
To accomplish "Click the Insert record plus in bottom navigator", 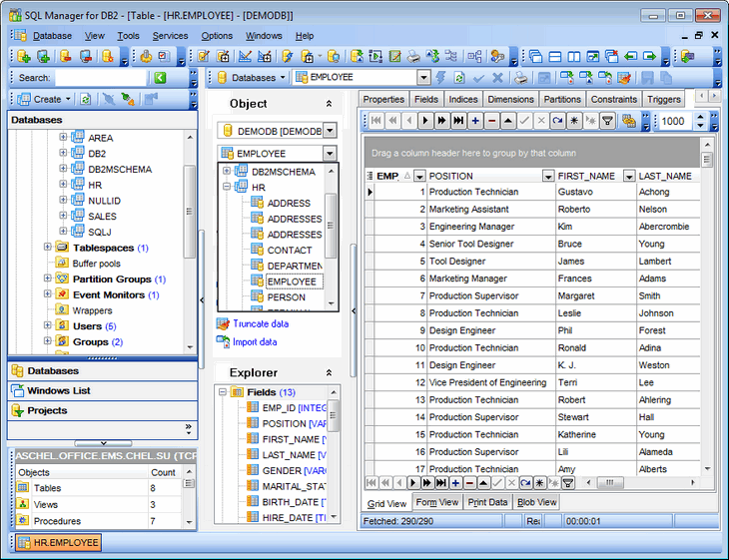I will [x=455, y=483].
